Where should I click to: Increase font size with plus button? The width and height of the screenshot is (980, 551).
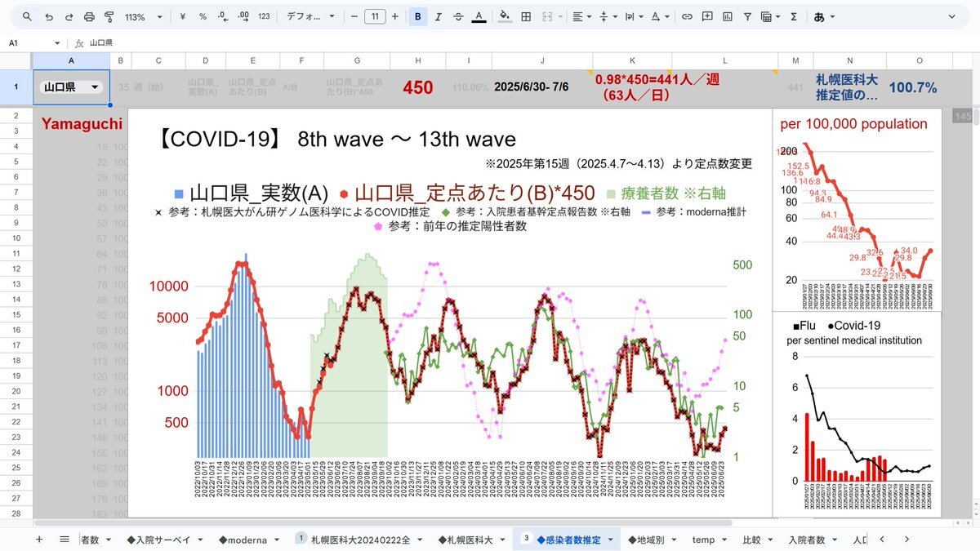click(x=395, y=16)
